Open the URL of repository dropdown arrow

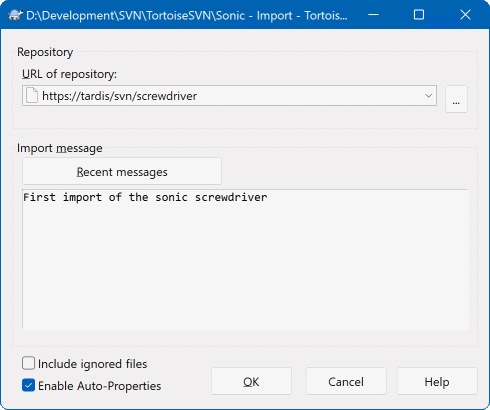428,96
